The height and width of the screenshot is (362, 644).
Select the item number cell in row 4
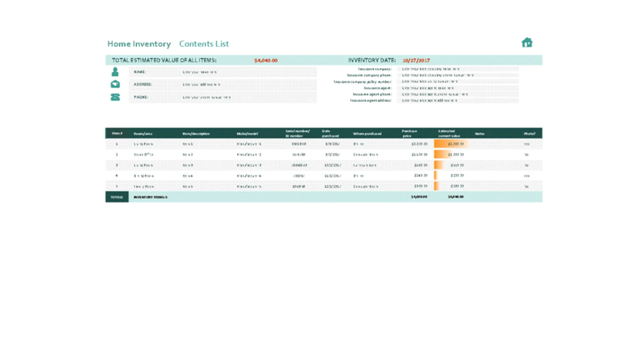pyautogui.click(x=117, y=176)
